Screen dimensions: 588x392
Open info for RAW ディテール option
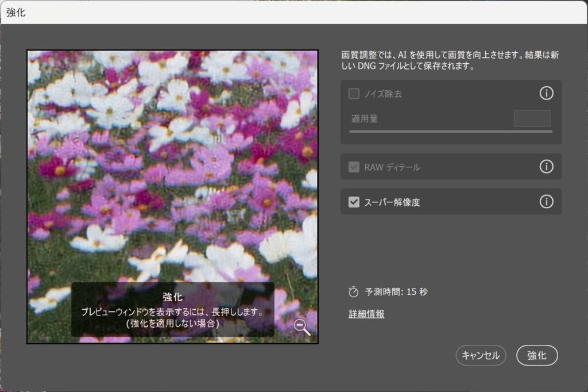coord(546,166)
